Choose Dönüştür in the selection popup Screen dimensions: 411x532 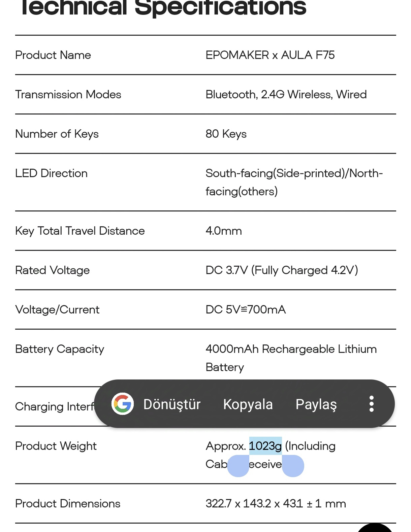click(x=172, y=404)
